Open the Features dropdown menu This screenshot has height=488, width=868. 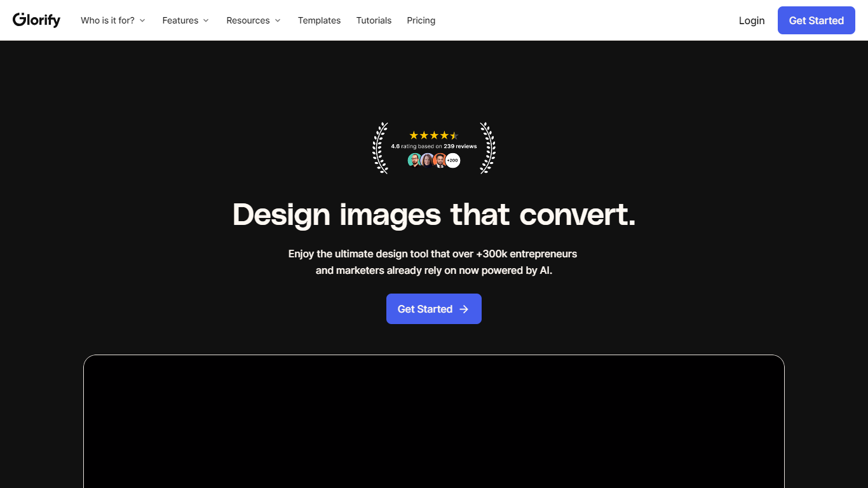186,20
